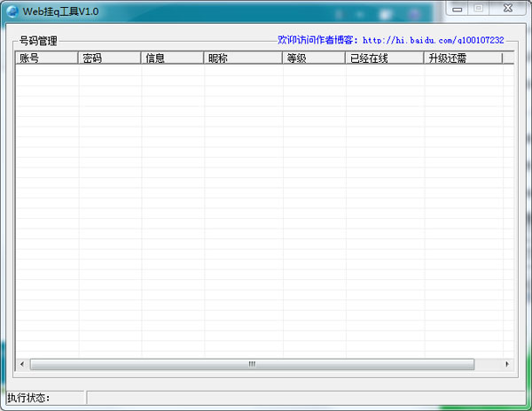
Task: Click the horizontal scrollbar thumb
Action: point(252,364)
